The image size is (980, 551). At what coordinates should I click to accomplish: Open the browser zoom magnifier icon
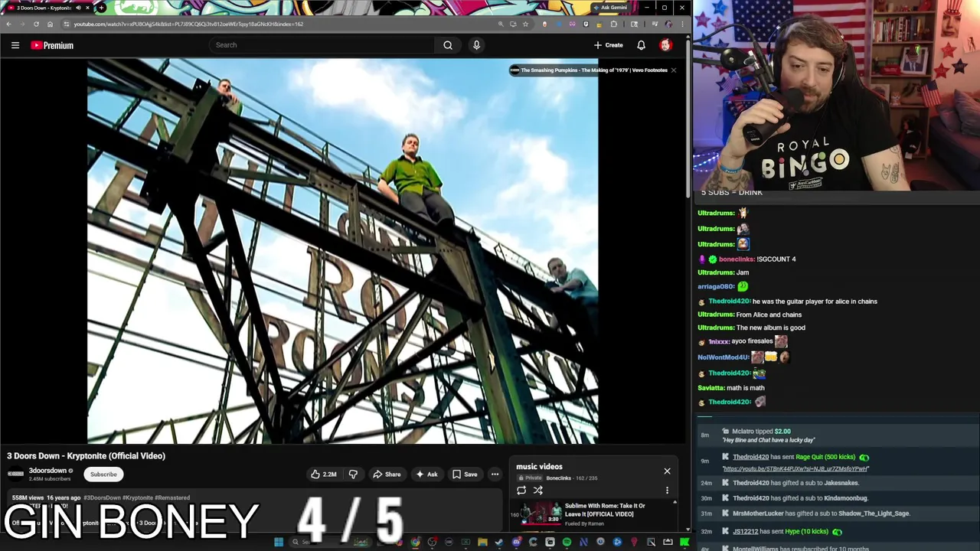(x=501, y=24)
